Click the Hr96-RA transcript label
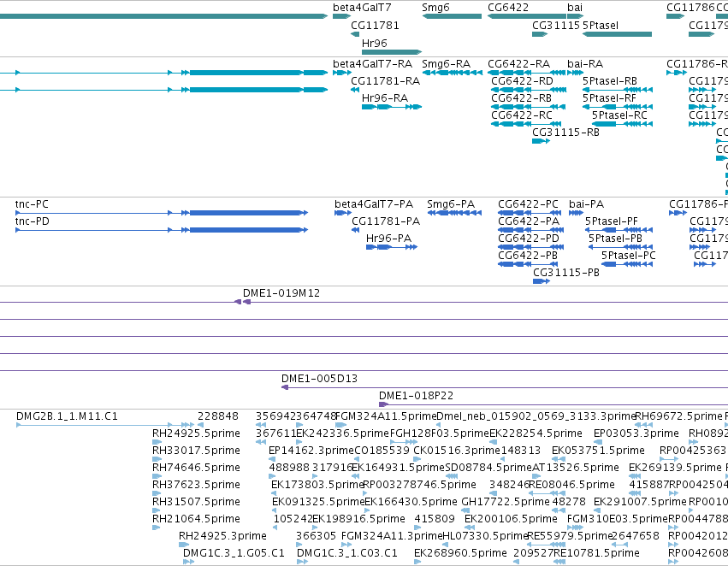728x566 pixels. click(385, 97)
